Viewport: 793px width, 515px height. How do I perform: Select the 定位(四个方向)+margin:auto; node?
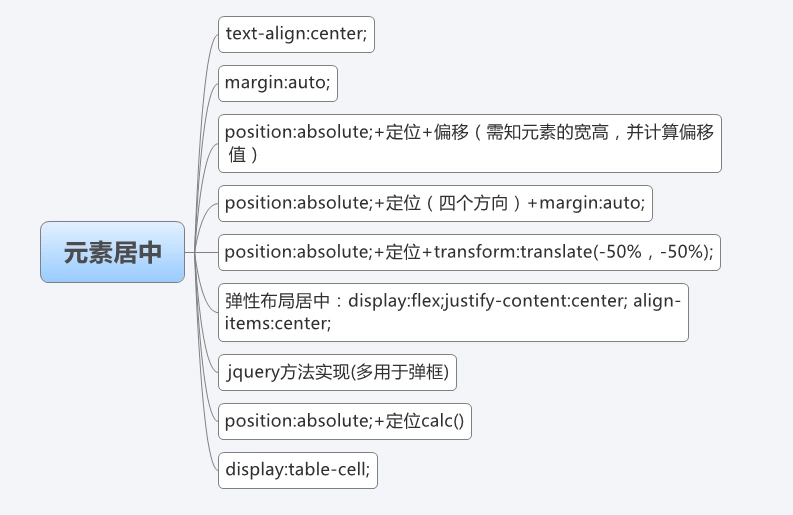point(436,203)
